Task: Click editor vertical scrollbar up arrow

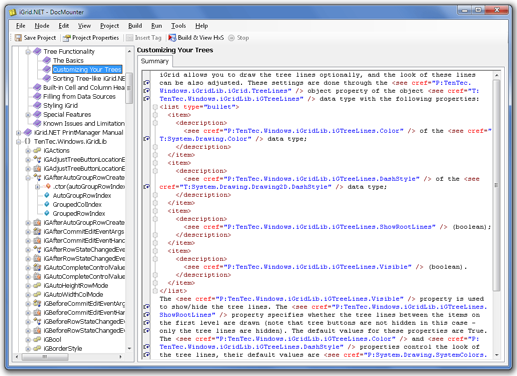Action: pyautogui.click(x=497, y=75)
